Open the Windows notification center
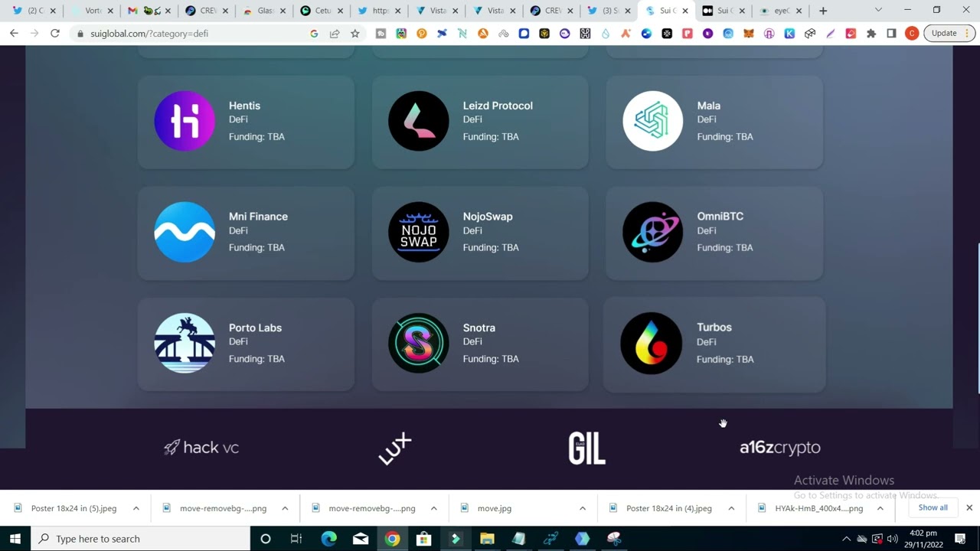The image size is (980, 551). click(960, 539)
